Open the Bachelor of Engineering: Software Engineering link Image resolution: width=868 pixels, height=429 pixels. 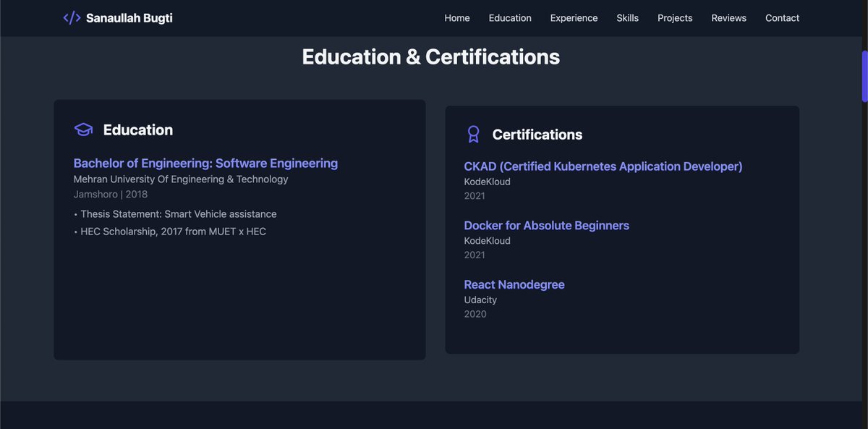point(205,163)
